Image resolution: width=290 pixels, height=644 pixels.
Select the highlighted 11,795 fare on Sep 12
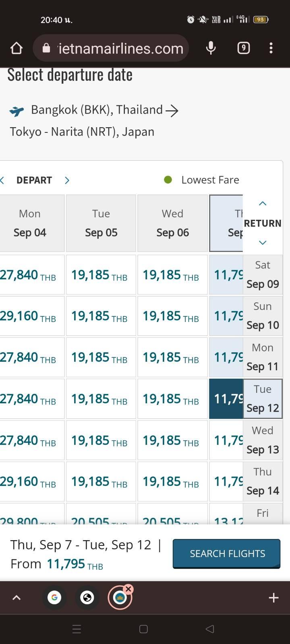coord(226,399)
